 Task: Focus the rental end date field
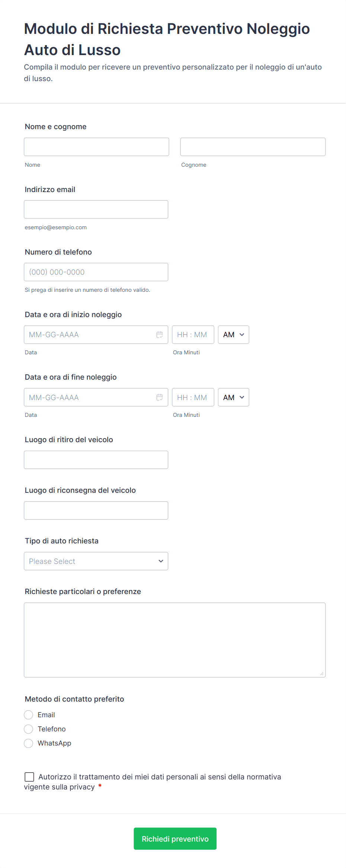(x=89, y=397)
